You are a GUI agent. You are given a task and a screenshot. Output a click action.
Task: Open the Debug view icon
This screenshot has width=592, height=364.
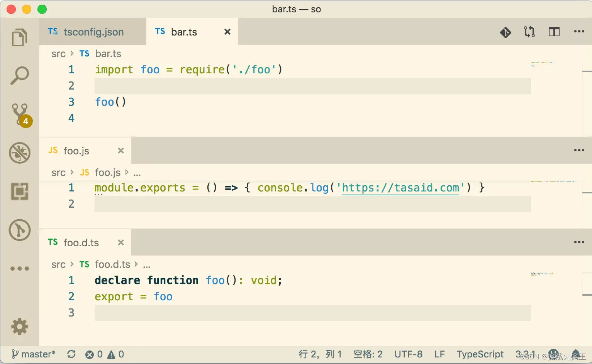pos(20,153)
